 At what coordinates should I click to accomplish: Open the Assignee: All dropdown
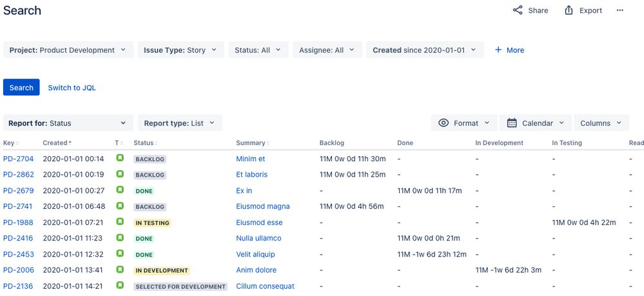click(327, 50)
